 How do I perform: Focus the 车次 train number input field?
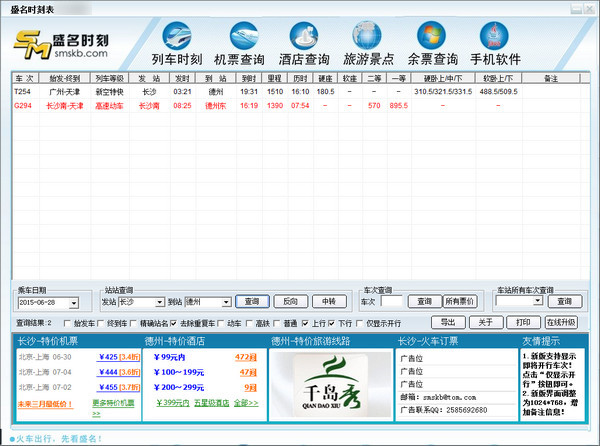[x=392, y=301]
